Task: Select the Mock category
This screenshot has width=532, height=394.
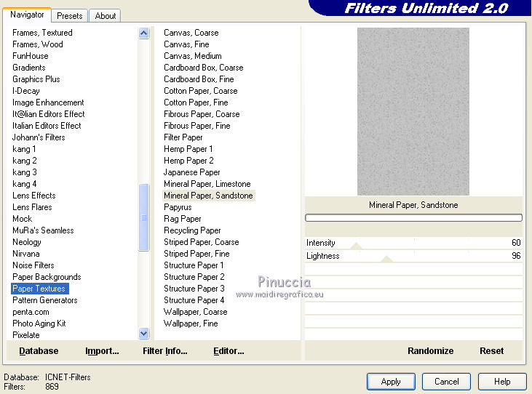Action: pos(22,219)
